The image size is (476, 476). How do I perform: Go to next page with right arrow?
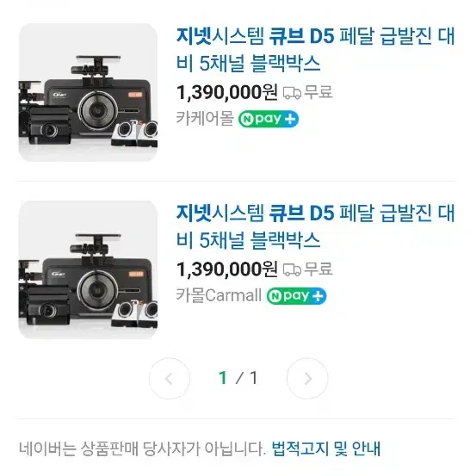(x=307, y=378)
